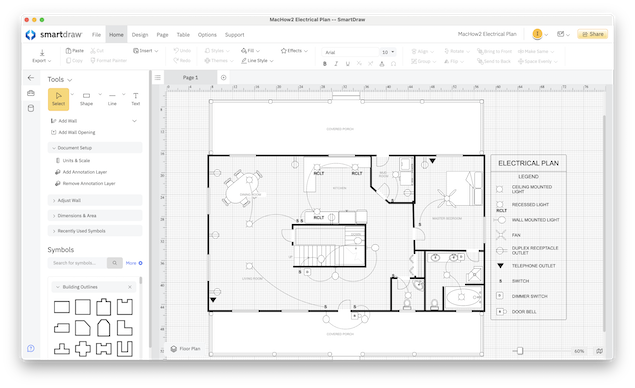Expand the Recently Used Symbols section
Screen dimensions: 635x388
95,231
